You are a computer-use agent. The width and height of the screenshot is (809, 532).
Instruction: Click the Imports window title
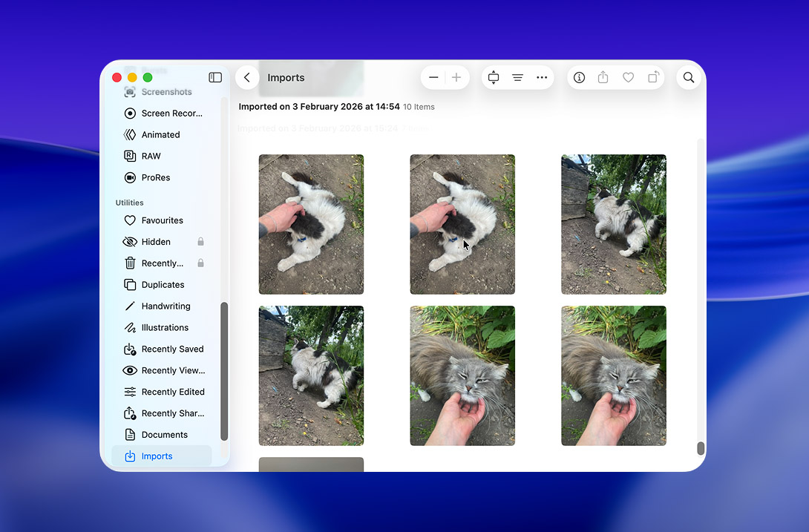pos(286,77)
